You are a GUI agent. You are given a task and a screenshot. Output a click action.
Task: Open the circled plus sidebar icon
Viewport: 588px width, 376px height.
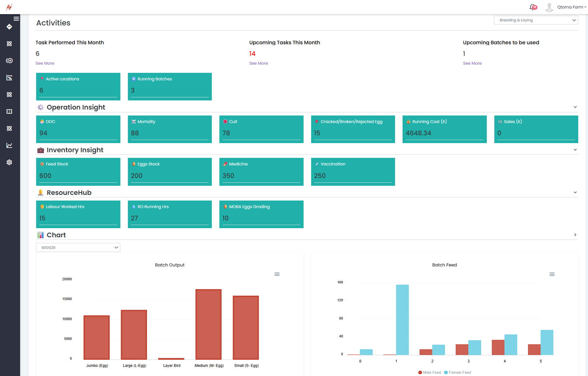pos(9,61)
